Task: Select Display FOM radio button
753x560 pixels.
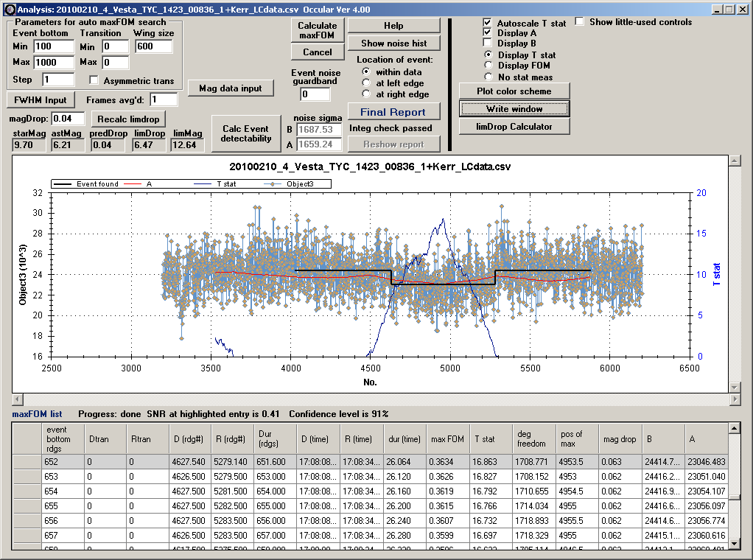Action: tap(488, 65)
